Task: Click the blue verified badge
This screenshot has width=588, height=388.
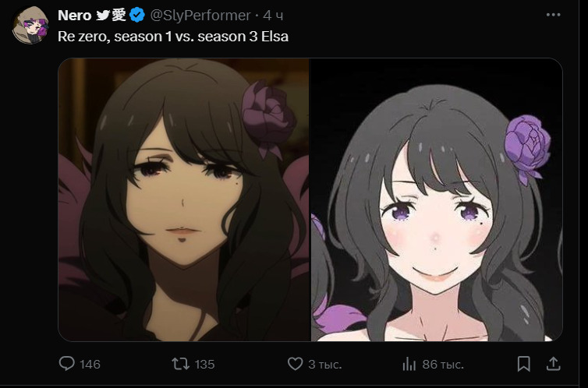Action: point(137,15)
